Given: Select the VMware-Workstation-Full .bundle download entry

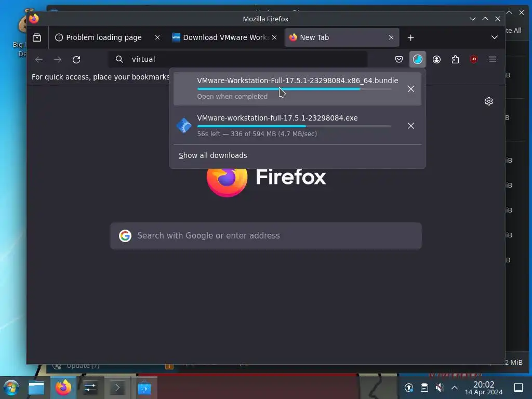Looking at the screenshot, I should click(x=297, y=89).
